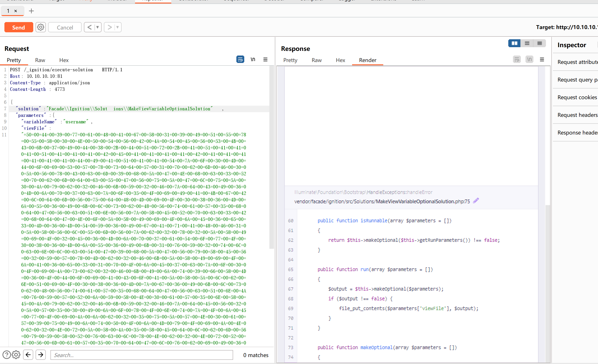Click Content-Length 4773 header line

[x=37, y=89]
